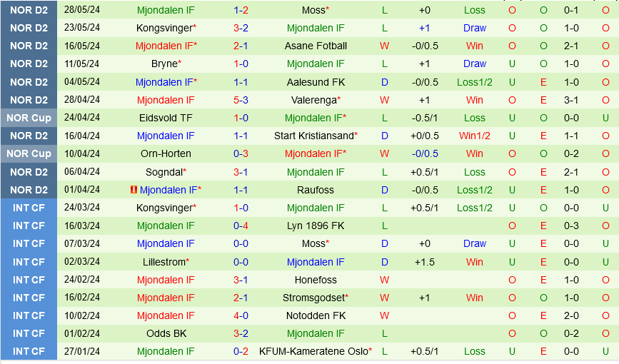Screen dimensions: 619x364
Task: Click the NOR D2 label on 28/05/24 row
Action: click(x=29, y=10)
